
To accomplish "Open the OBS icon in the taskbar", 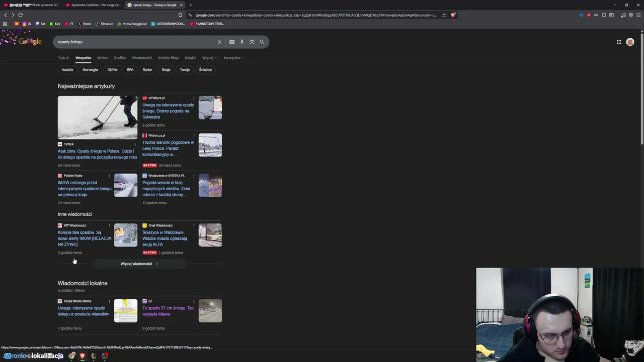I will point(105,356).
